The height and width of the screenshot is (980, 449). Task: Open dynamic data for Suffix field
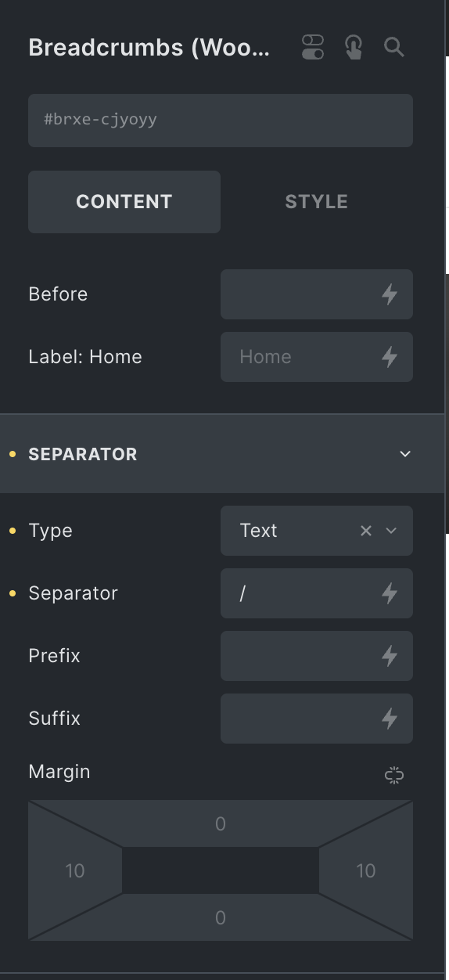pos(389,719)
